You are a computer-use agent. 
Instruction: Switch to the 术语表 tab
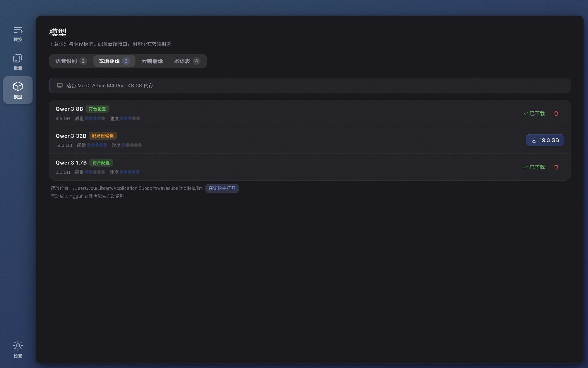pyautogui.click(x=187, y=61)
